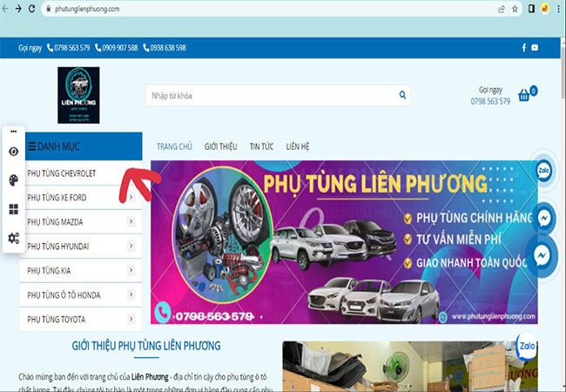566x392 pixels.
Task: Click the Phụ Tùng Liên Phương banner
Action: (x=344, y=242)
